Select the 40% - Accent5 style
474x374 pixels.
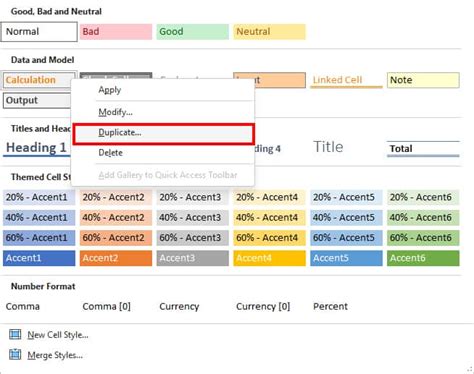pyautogui.click(x=346, y=217)
